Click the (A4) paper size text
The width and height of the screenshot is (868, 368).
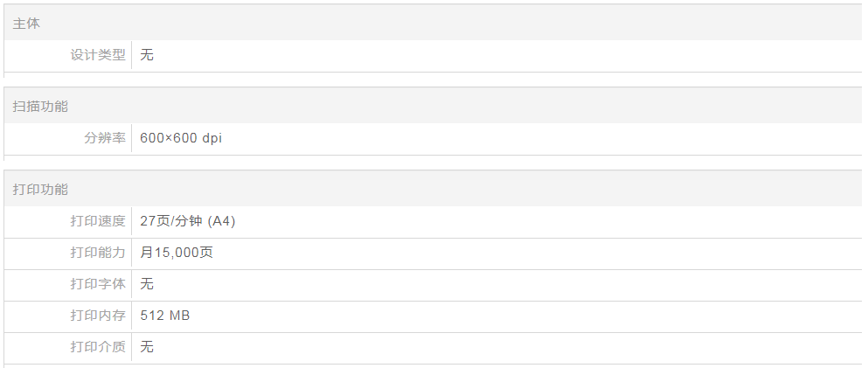click(x=221, y=221)
